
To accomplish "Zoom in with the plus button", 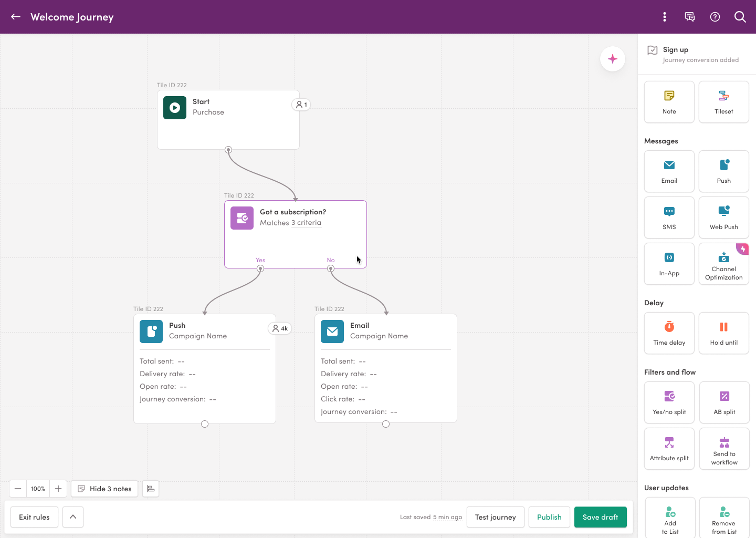I will click(x=58, y=489).
